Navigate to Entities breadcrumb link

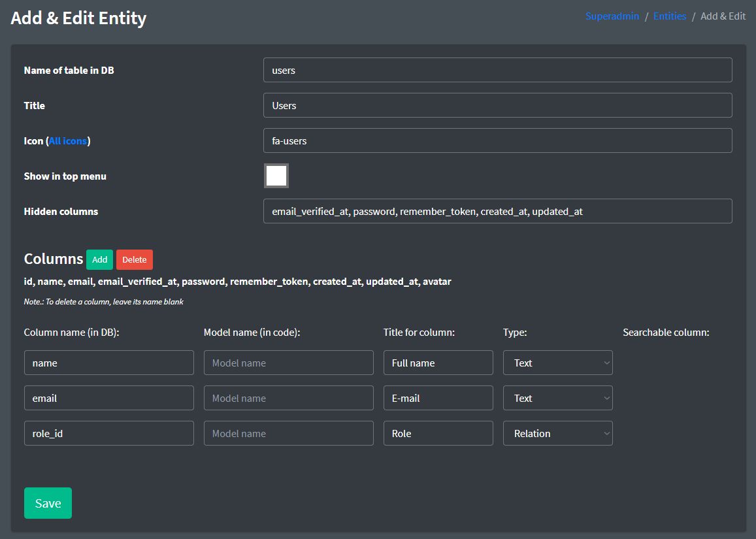tap(669, 16)
